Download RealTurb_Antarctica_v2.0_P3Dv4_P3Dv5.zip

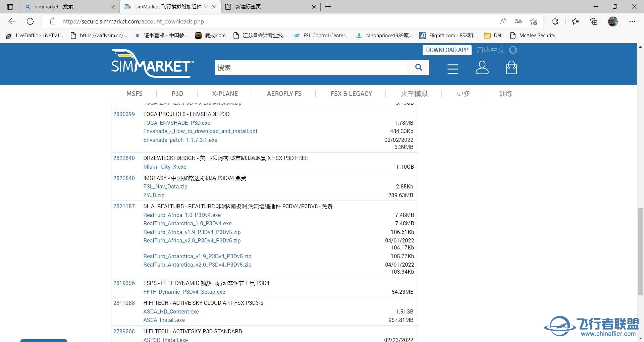(x=197, y=265)
